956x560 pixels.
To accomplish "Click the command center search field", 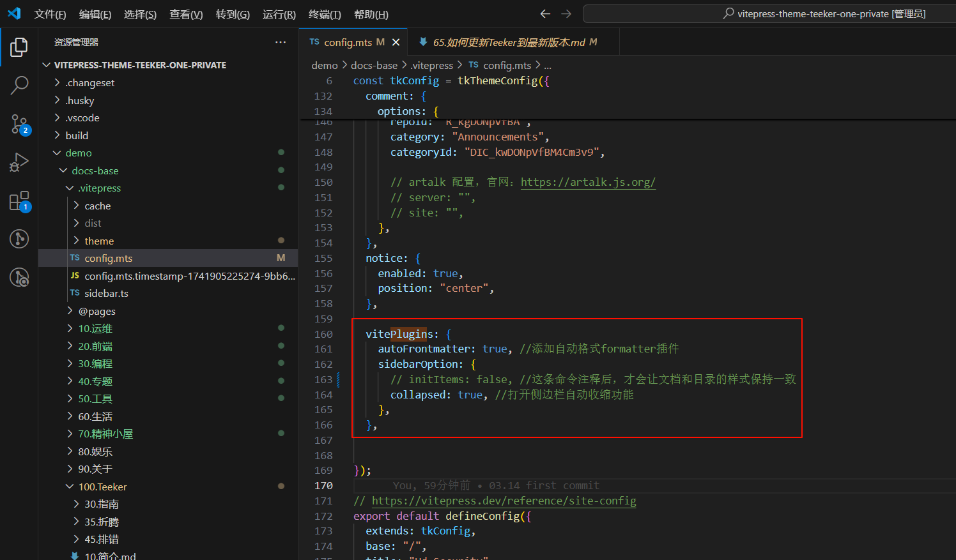I will pos(769,13).
